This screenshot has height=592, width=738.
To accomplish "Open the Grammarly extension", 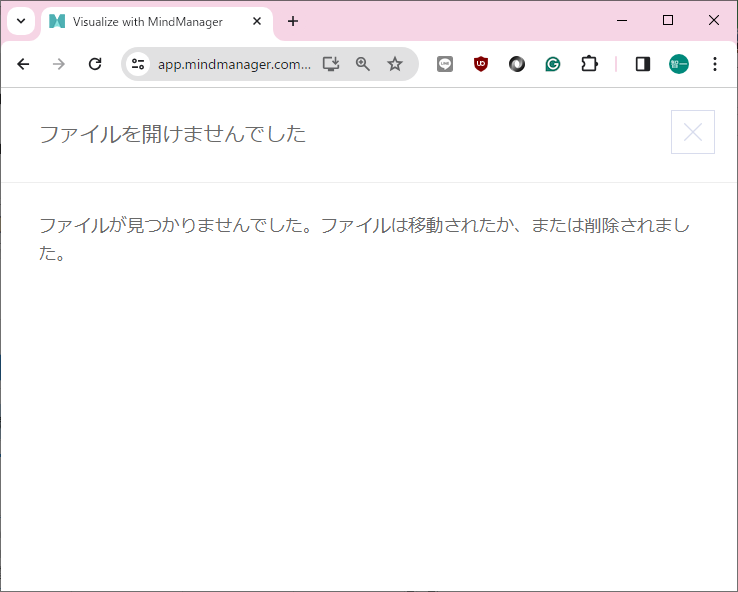I will coord(553,64).
